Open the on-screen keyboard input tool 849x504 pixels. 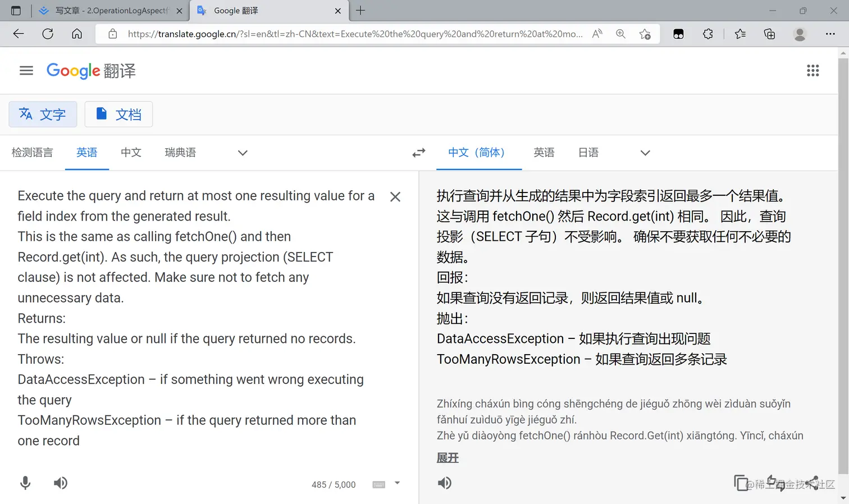(379, 484)
